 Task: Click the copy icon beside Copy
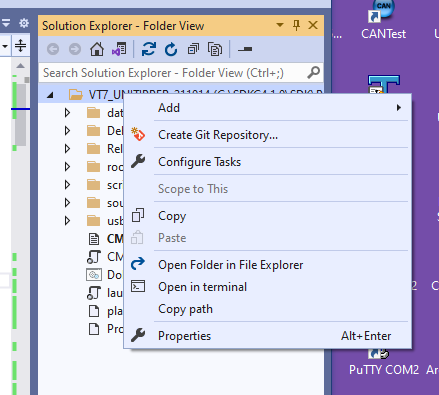tap(138, 215)
